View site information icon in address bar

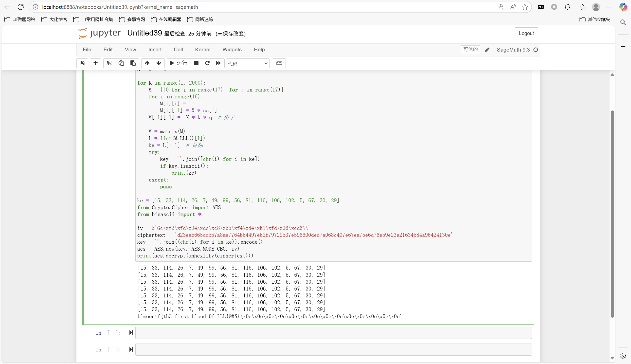36,7
